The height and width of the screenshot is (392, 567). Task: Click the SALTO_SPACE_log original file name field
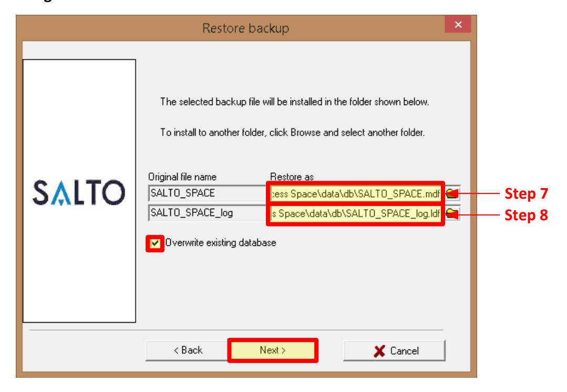point(207,213)
